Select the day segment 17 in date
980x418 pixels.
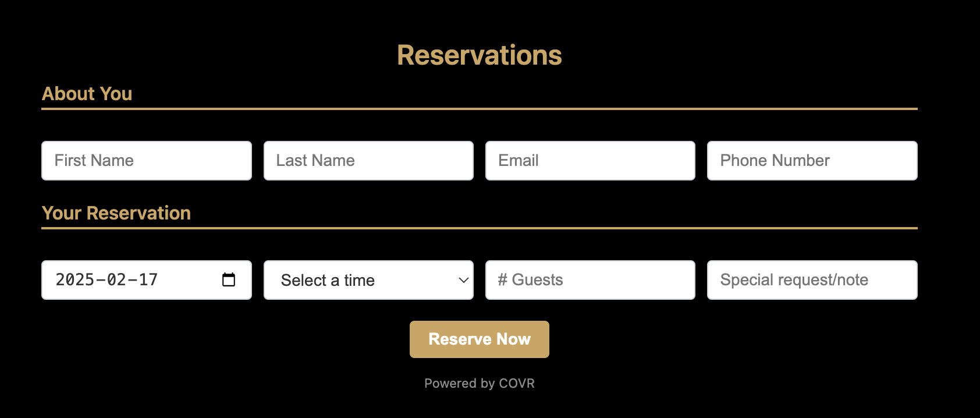pos(148,279)
